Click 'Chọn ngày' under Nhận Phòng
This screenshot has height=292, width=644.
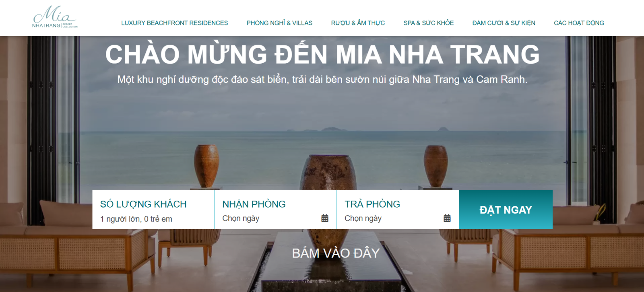pos(241,218)
